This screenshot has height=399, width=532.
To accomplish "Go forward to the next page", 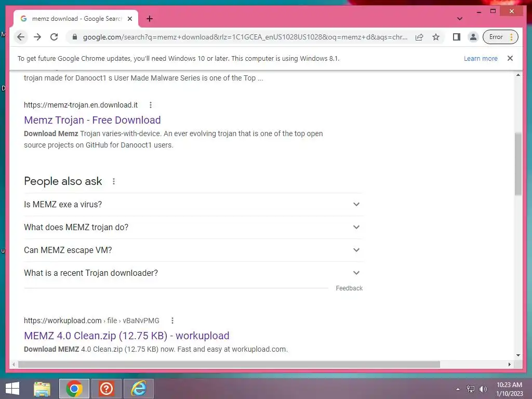I will pyautogui.click(x=37, y=37).
